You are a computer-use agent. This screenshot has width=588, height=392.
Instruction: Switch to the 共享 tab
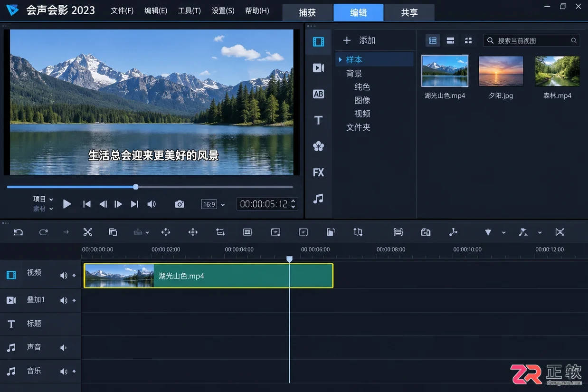(x=409, y=12)
